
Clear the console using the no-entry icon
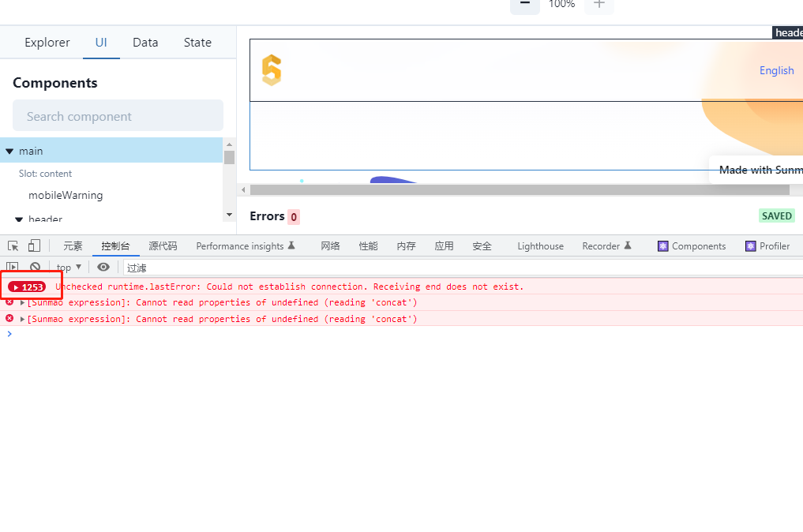click(35, 268)
